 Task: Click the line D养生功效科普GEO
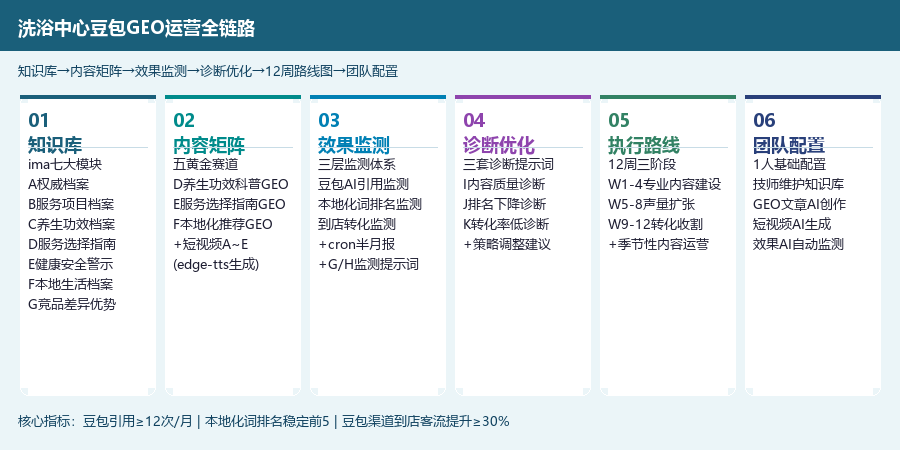tap(231, 185)
